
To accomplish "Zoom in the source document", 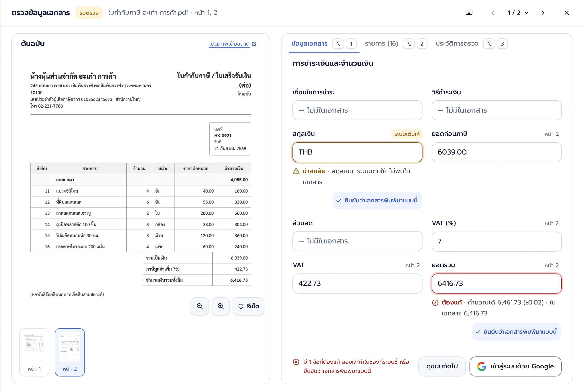I will click(221, 306).
